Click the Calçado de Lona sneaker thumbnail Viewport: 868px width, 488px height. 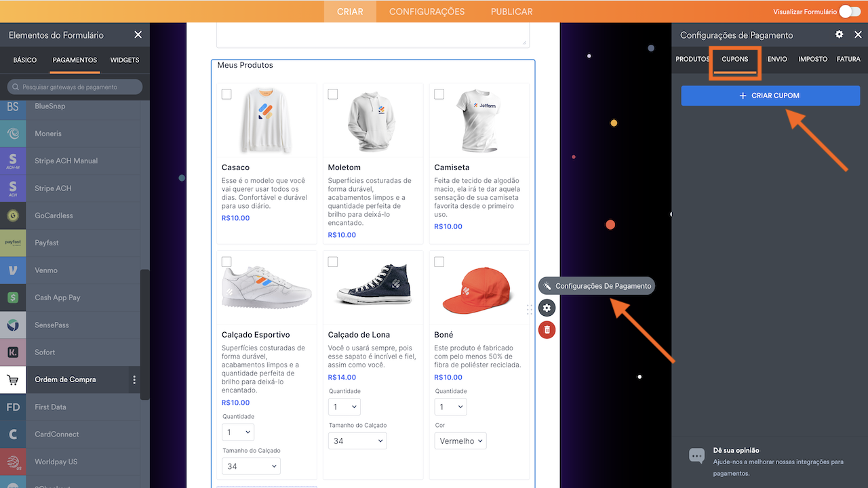click(373, 286)
